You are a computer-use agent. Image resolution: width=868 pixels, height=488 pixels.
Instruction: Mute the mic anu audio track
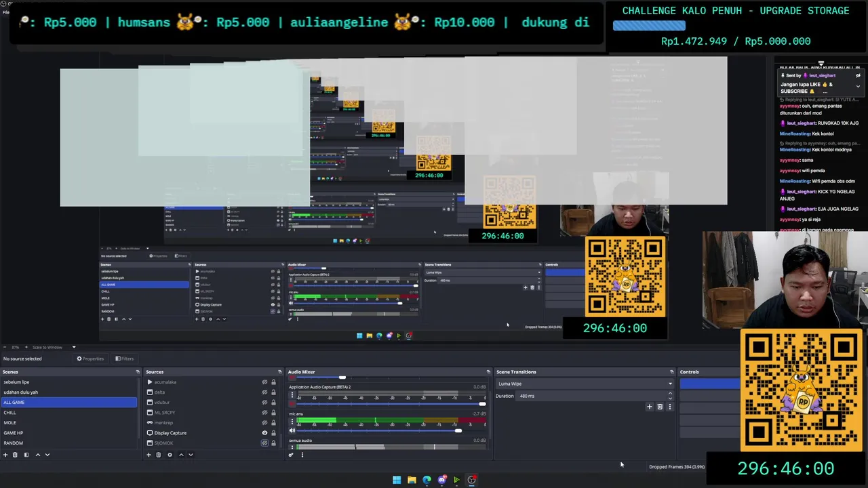(x=292, y=430)
